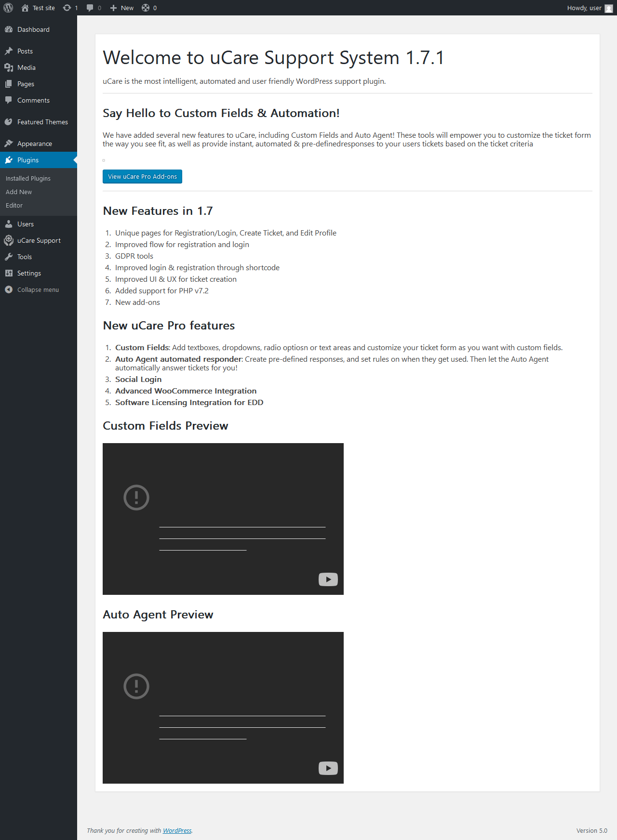Click the "Social Login" list item
617x840 pixels.
click(x=138, y=379)
